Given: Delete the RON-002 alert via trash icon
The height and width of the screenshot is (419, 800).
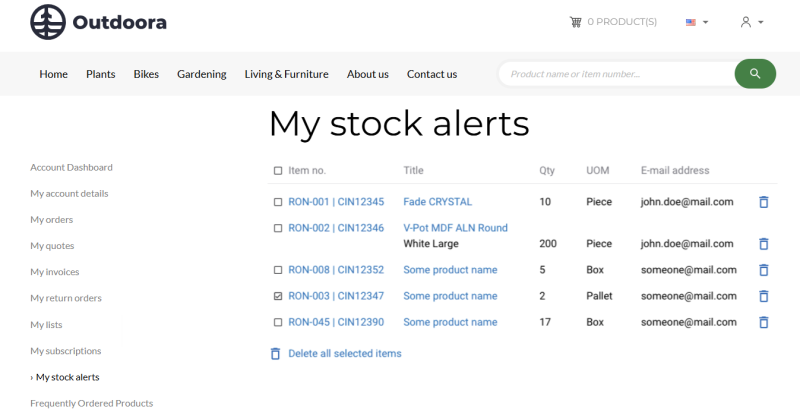Looking at the screenshot, I should [x=763, y=244].
